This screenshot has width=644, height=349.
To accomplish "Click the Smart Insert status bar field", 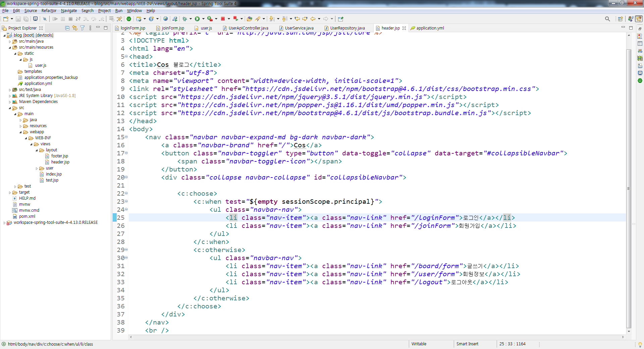I will click(467, 344).
